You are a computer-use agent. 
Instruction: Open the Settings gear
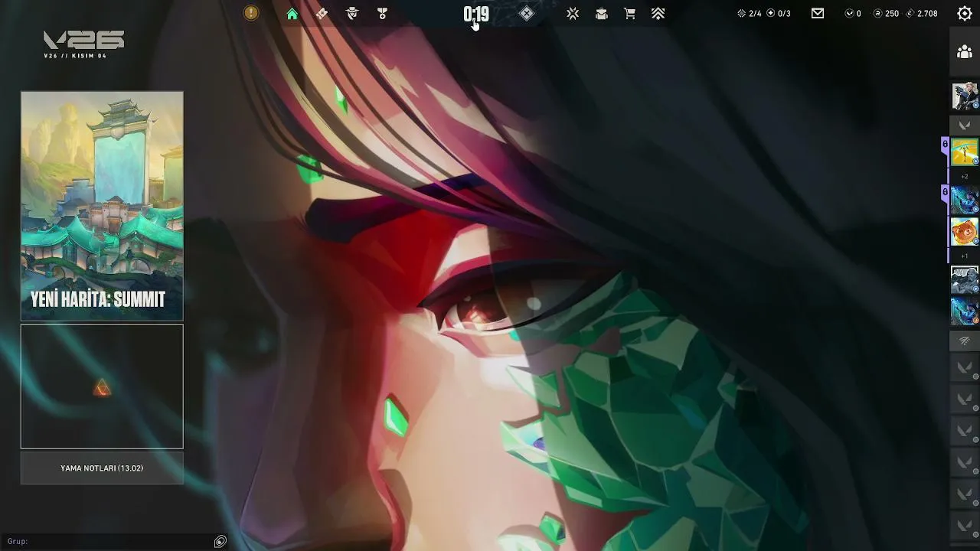[965, 13]
